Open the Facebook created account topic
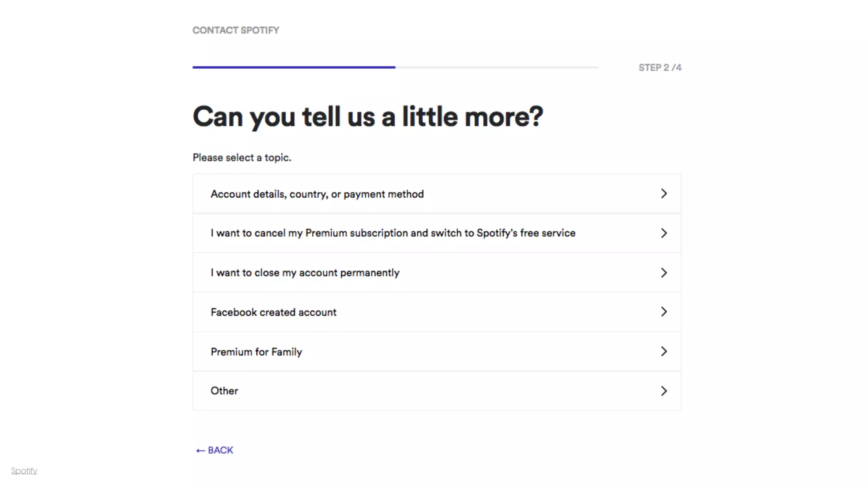The image size is (868, 488). [x=273, y=312]
